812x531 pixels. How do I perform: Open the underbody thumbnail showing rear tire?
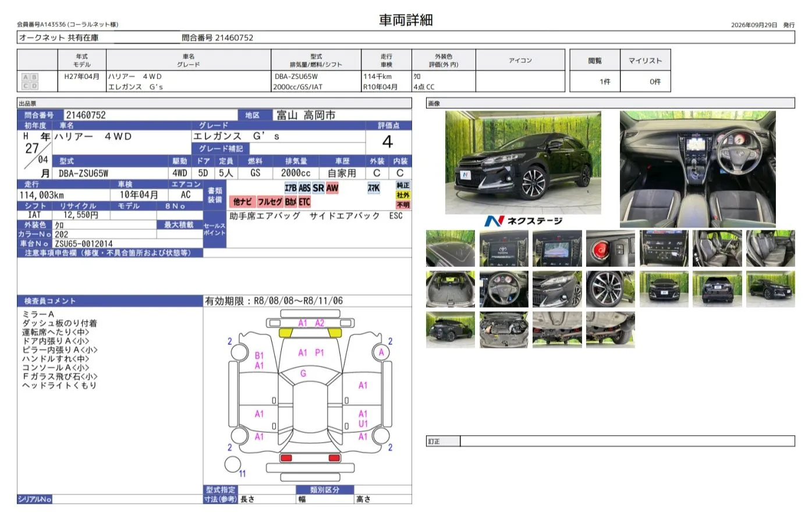610,330
